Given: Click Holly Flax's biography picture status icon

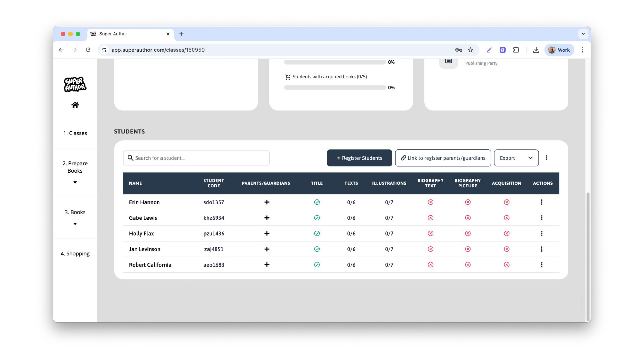Looking at the screenshot, I should (x=468, y=233).
